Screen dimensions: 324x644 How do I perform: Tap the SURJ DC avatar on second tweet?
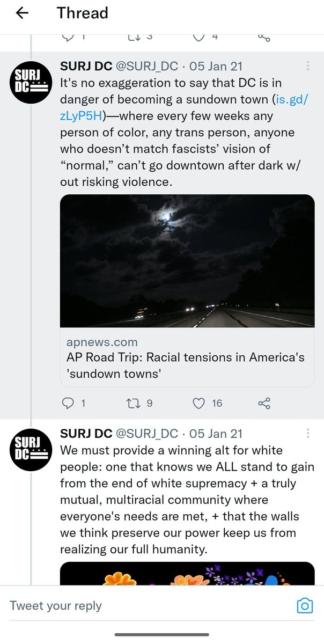(x=31, y=451)
